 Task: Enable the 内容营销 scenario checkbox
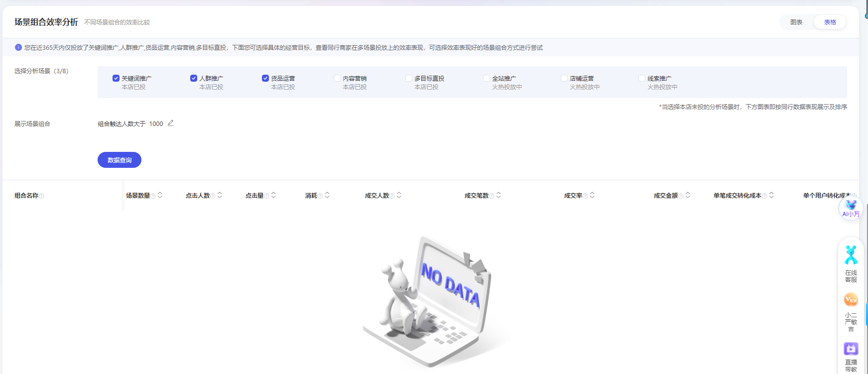click(337, 78)
